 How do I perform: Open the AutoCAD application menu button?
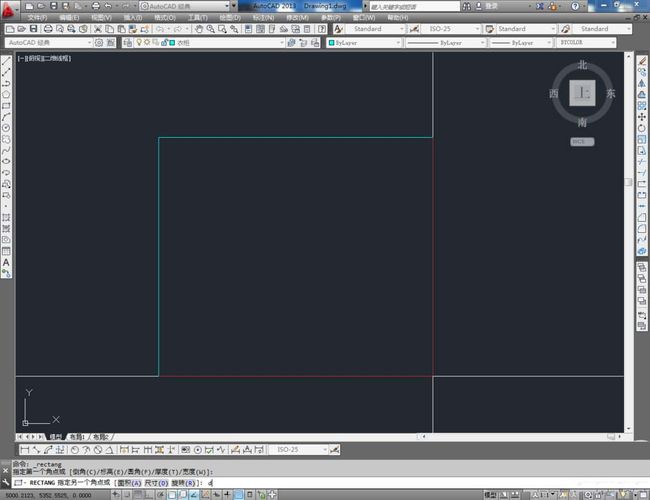pos(8,10)
